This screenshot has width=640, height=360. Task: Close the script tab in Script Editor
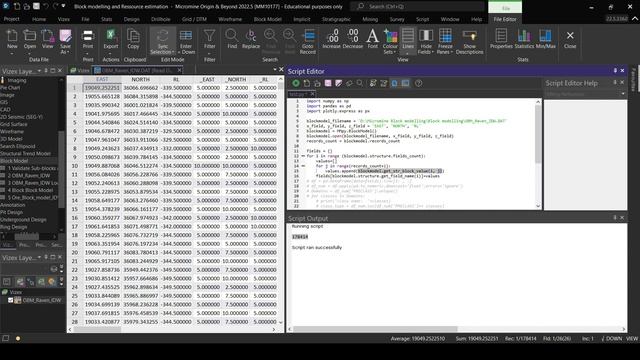312,94
